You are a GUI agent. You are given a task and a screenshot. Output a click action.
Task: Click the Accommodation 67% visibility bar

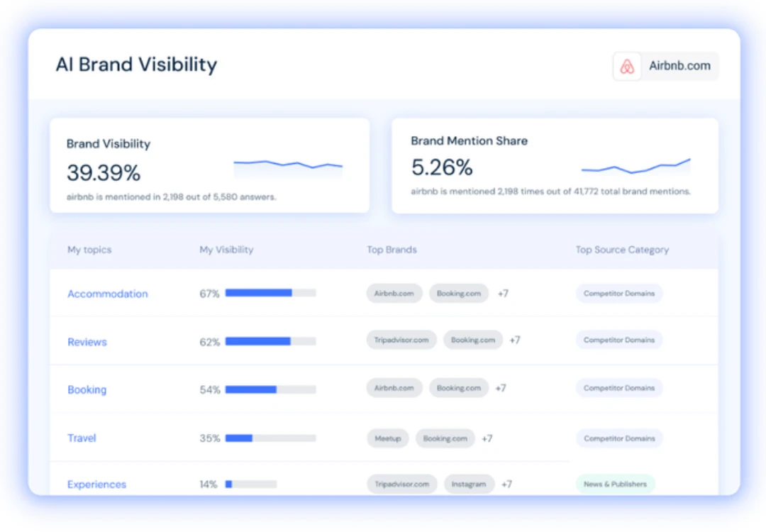[x=271, y=293]
